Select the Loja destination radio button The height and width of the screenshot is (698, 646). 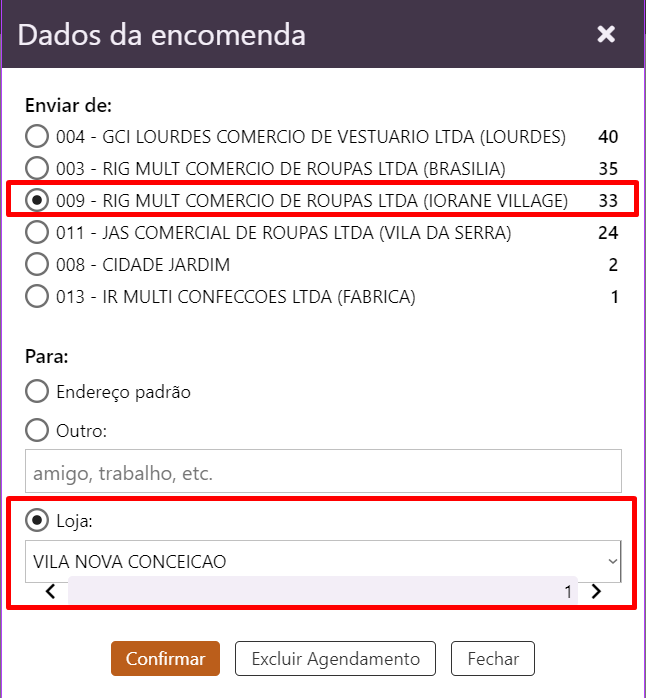(37, 520)
